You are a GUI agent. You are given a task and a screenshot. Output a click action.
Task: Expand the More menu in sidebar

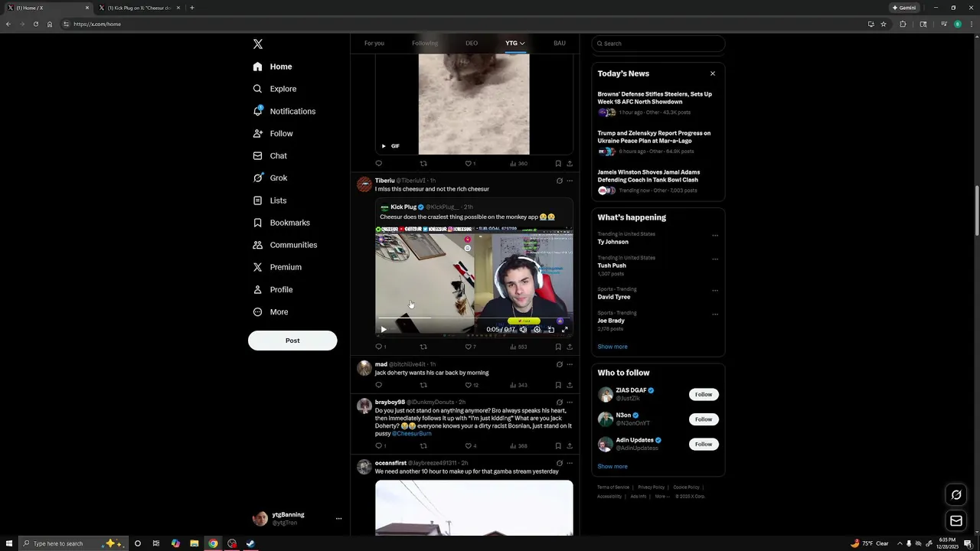(x=270, y=312)
